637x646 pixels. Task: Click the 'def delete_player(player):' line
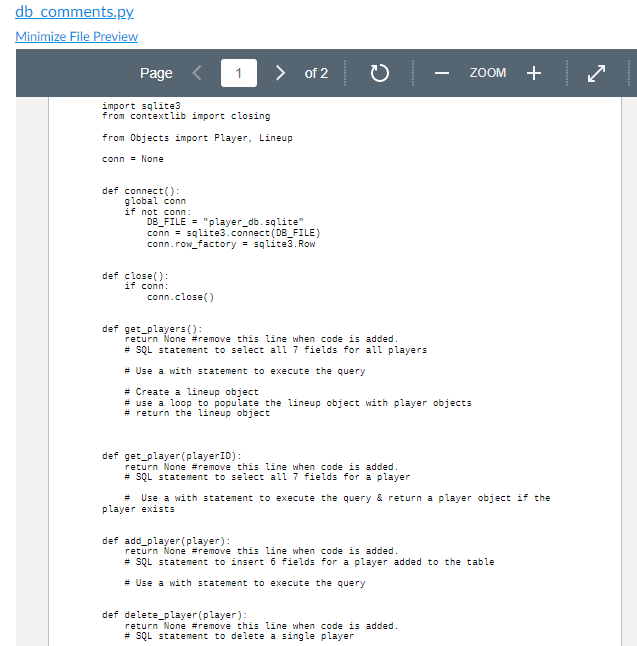[x=175, y=615]
